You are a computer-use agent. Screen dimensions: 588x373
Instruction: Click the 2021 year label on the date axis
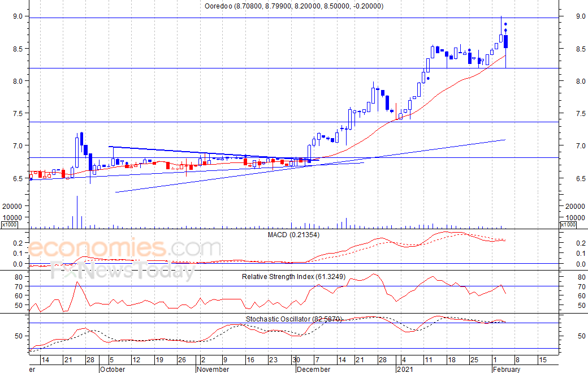point(405,369)
